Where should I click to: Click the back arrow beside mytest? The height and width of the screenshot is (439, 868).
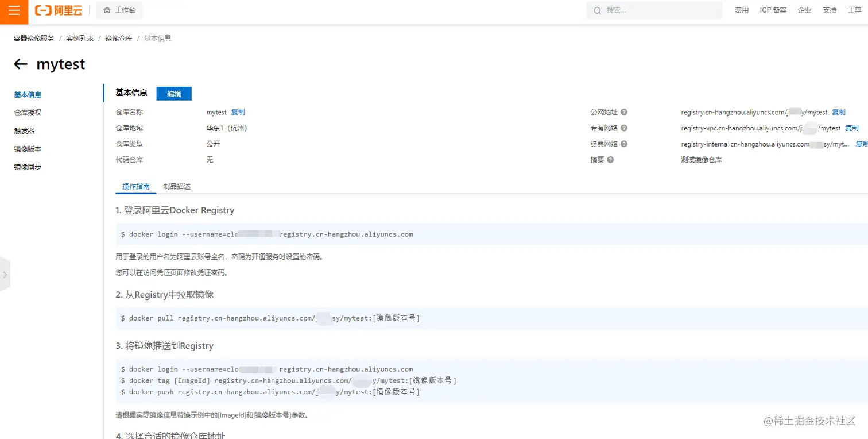(x=20, y=64)
